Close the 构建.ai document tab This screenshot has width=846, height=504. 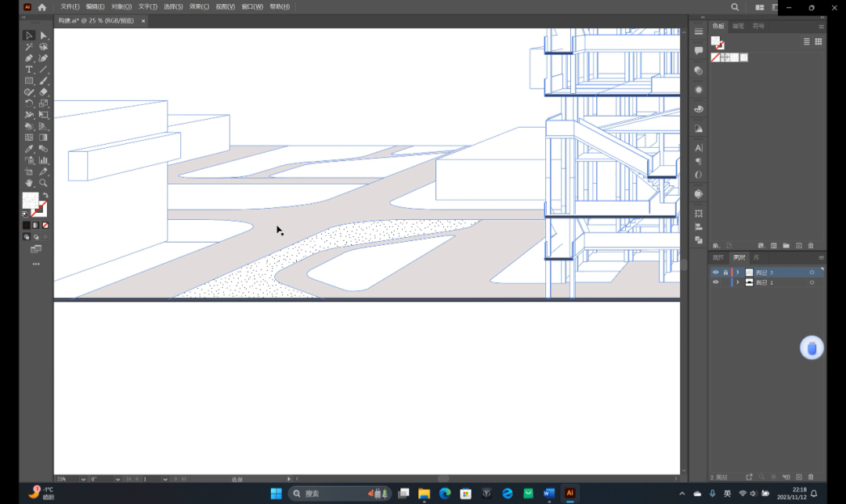click(143, 21)
